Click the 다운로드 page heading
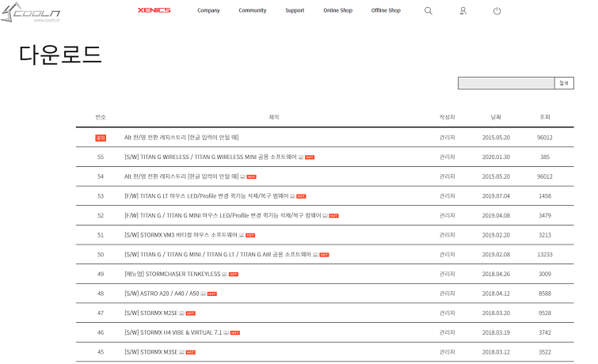Viewport: 598px width, 364px height. pyautogui.click(x=60, y=54)
